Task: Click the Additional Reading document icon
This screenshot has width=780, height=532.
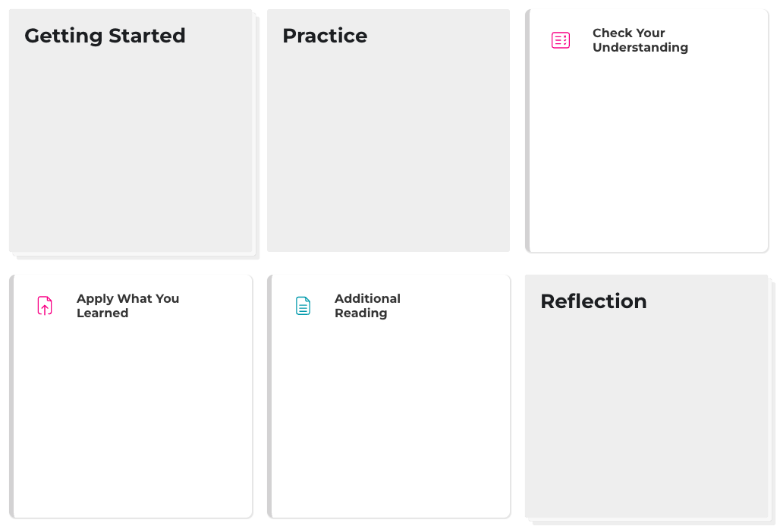Action: [x=303, y=306]
